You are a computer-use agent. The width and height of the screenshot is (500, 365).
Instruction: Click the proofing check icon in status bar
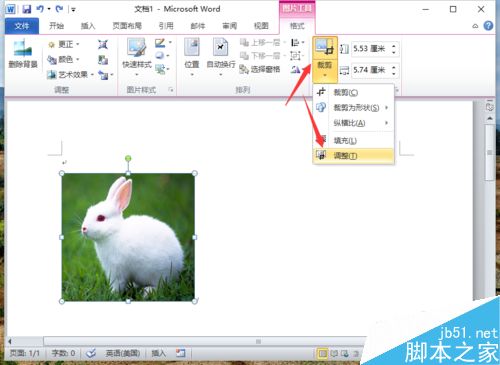tap(91, 353)
